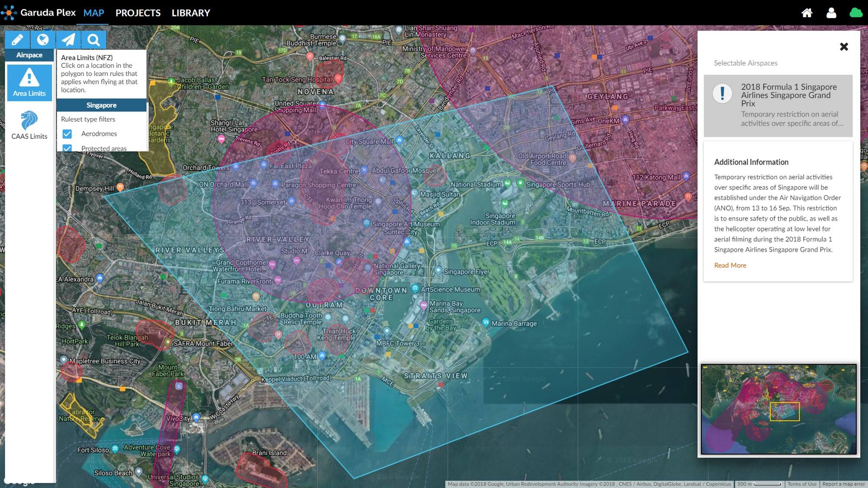868x488 pixels.
Task: Click the National Stadium map marker
Action: tap(507, 183)
